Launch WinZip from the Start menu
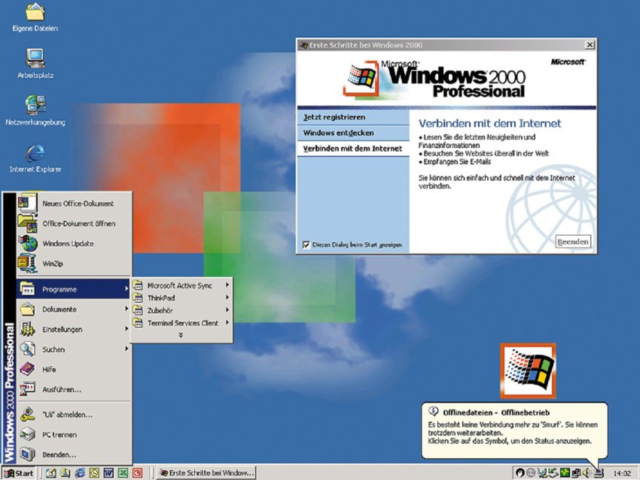Screen dimensions: 640x480 pos(74,263)
